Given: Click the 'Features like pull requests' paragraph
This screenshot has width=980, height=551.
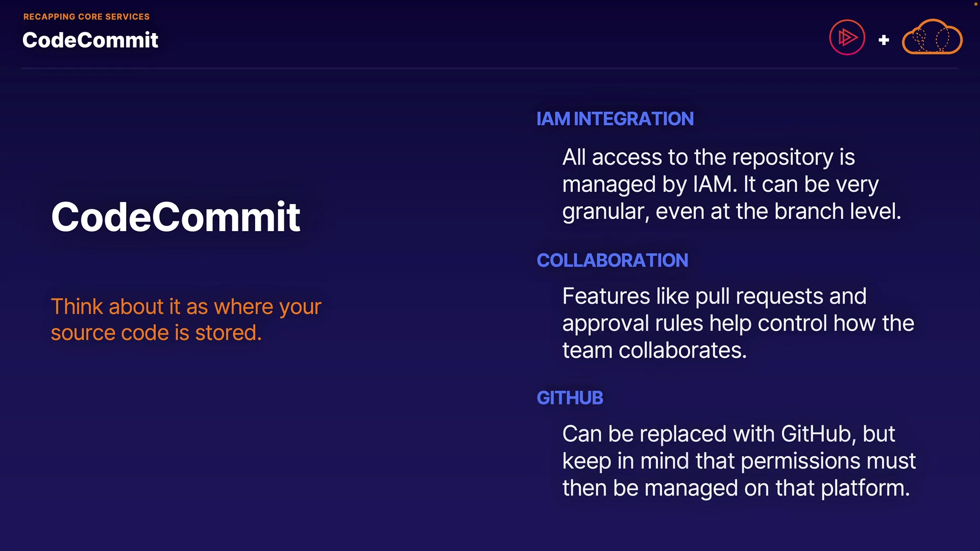Looking at the screenshot, I should [x=738, y=323].
